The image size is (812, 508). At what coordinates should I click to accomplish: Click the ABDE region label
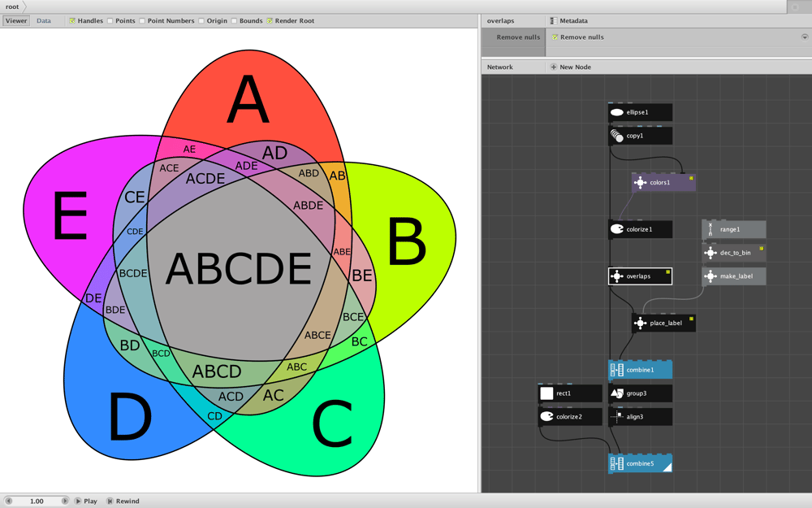click(x=308, y=206)
